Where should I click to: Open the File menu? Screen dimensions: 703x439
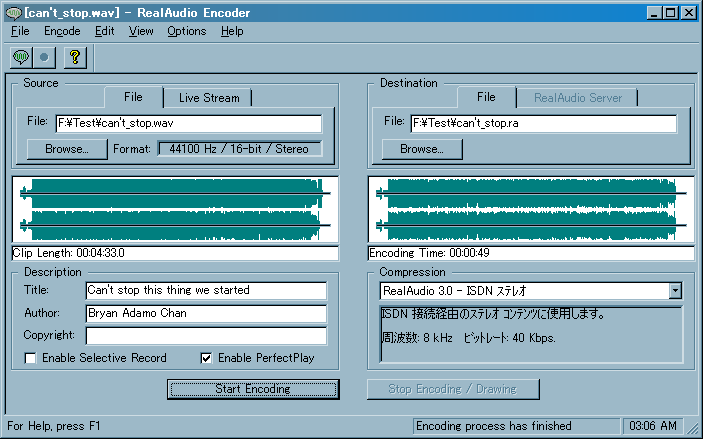pyautogui.click(x=20, y=31)
